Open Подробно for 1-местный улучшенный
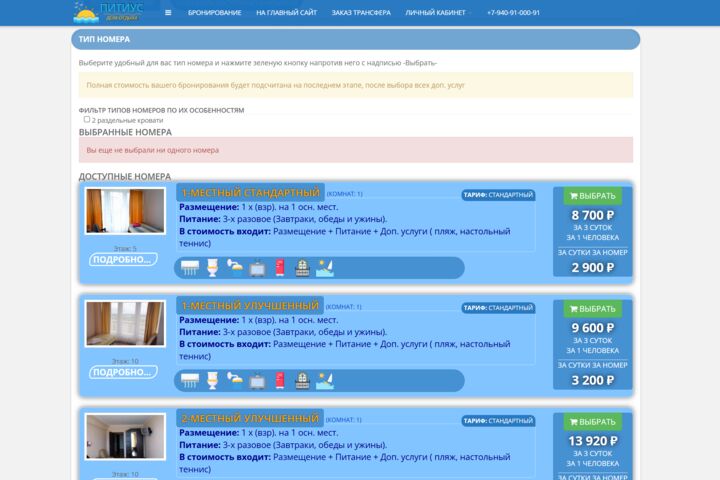The image size is (720, 480). 123,372
